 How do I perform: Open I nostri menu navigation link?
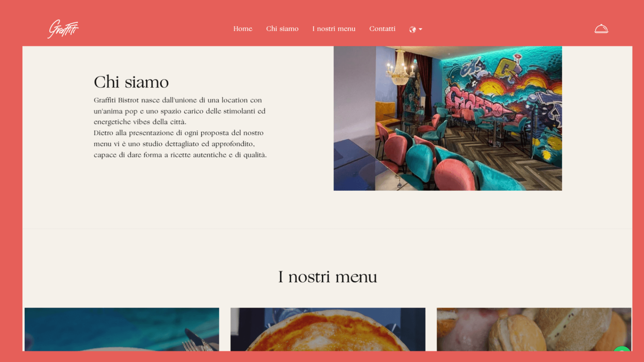334,29
